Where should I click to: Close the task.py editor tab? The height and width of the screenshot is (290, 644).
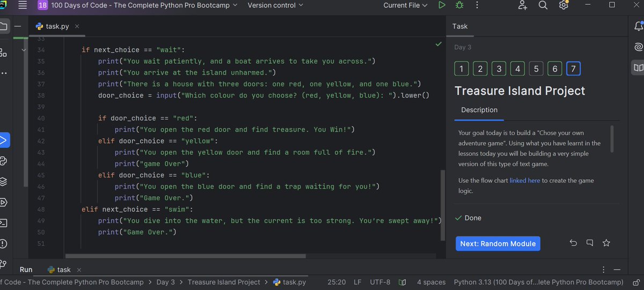click(x=77, y=26)
